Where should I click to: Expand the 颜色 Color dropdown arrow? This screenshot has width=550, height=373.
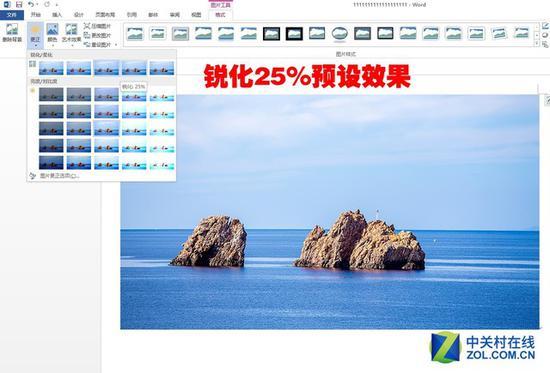pos(52,45)
